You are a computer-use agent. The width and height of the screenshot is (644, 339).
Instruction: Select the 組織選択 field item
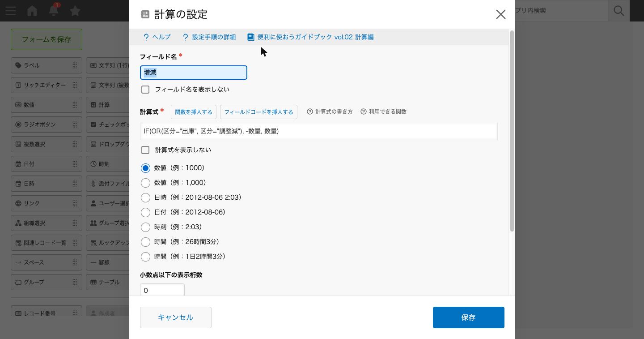click(47, 223)
